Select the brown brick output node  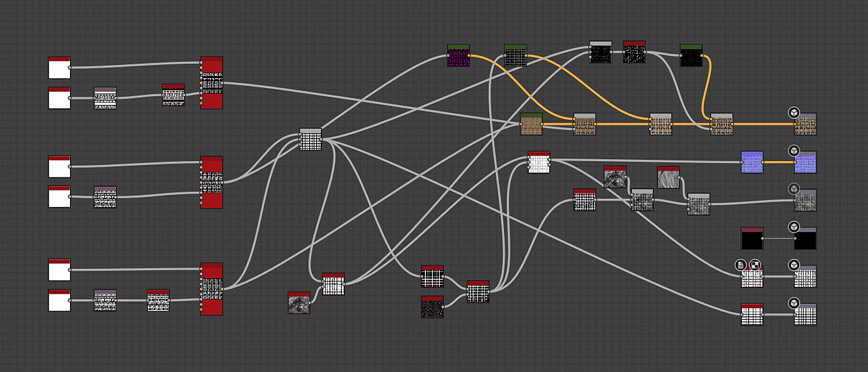(806, 124)
